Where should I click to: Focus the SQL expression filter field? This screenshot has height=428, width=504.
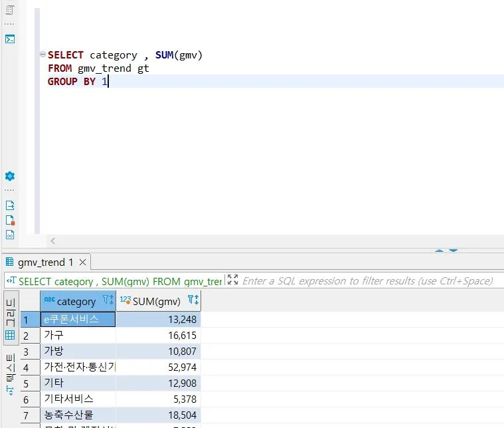pyautogui.click(x=367, y=281)
